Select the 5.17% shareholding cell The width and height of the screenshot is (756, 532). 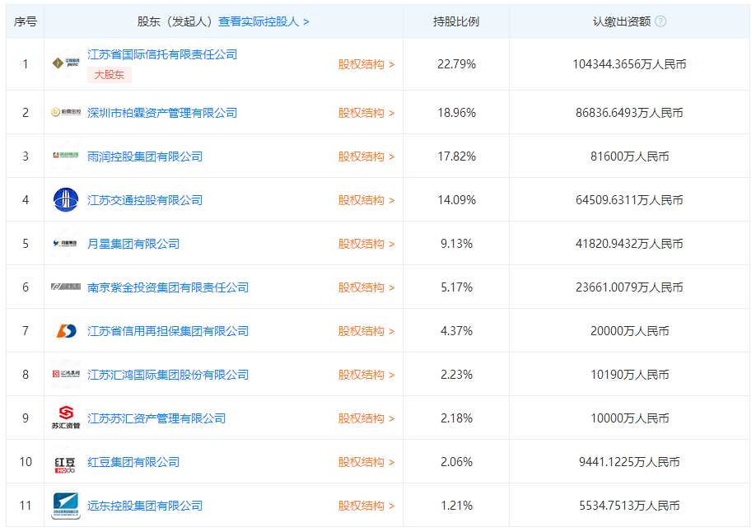[456, 287]
